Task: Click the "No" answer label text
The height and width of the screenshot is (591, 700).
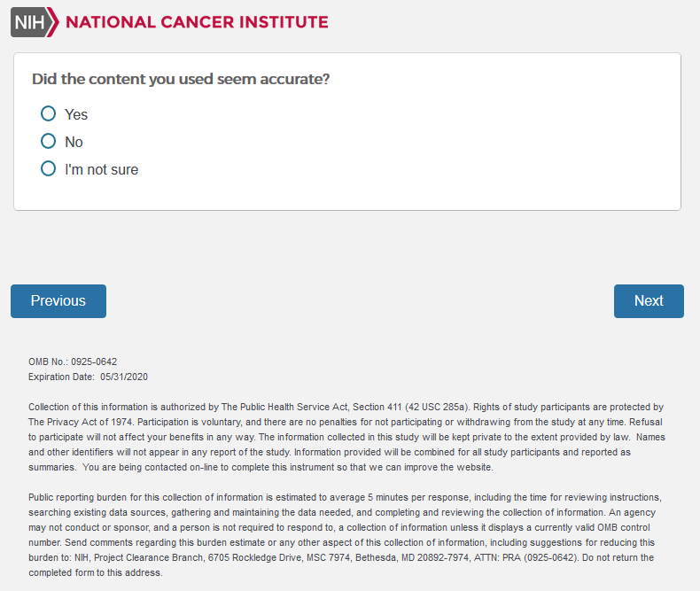Action: coord(74,142)
